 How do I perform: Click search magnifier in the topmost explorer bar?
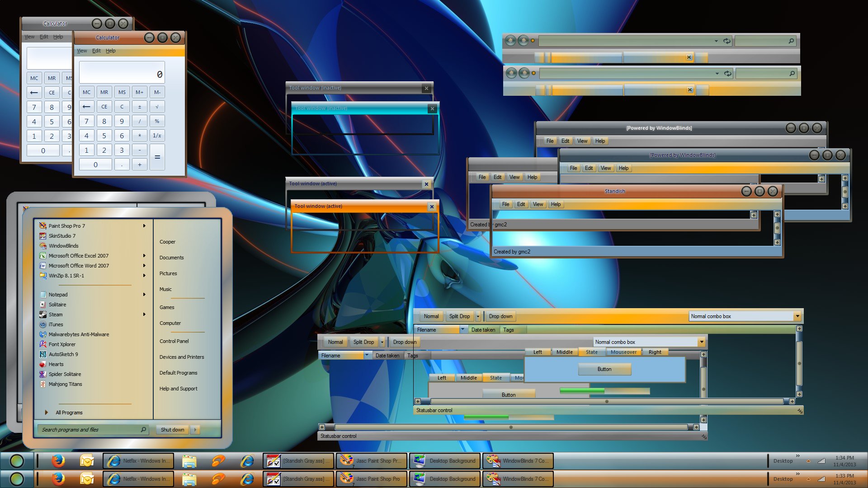click(x=791, y=41)
